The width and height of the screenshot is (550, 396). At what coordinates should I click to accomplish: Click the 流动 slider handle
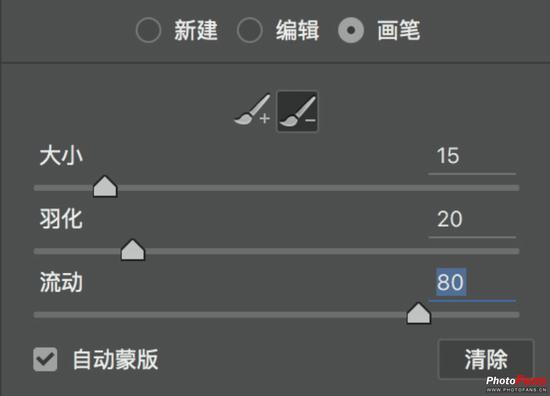pyautogui.click(x=418, y=313)
